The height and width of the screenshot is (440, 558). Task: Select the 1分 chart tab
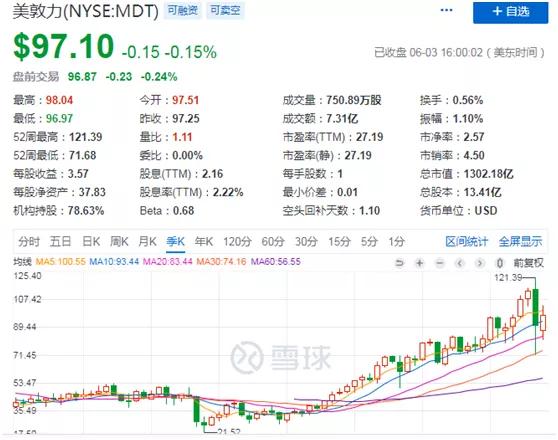(396, 242)
